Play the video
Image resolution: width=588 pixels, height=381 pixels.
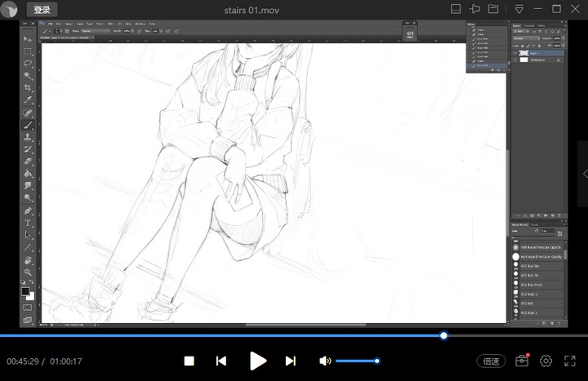point(257,361)
